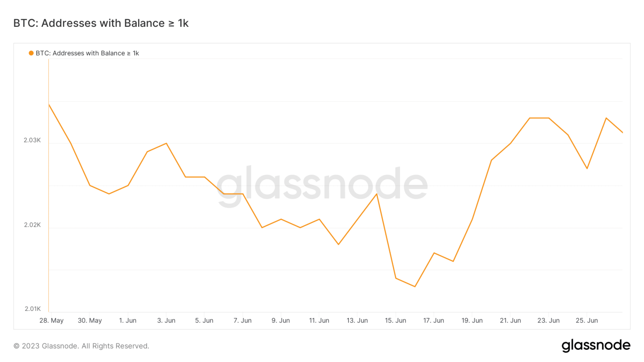Select the 11. Jun x-axis label
Viewport: 644px width, 362px height.
click(319, 321)
